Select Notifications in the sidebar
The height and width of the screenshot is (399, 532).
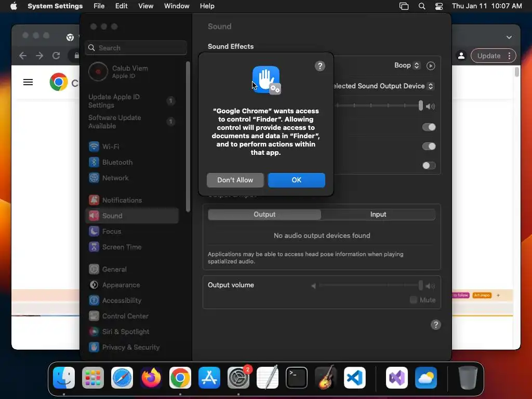(x=132, y=200)
